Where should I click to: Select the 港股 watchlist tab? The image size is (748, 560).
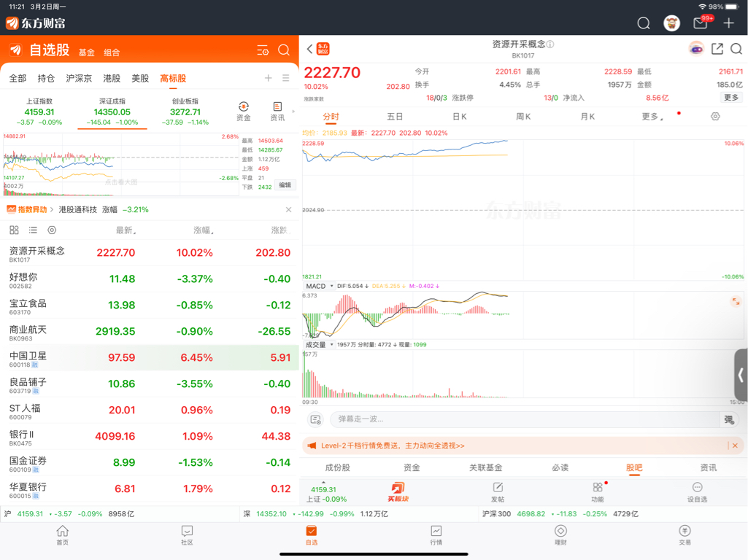(x=112, y=78)
